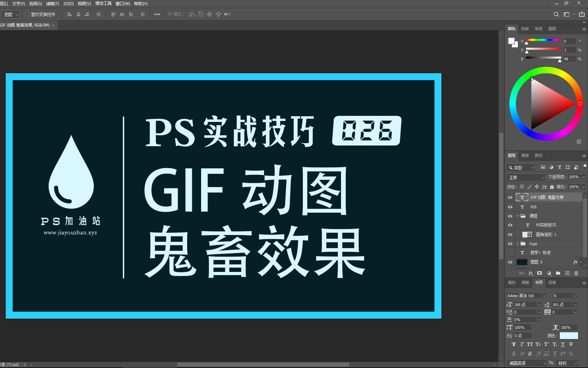The width and height of the screenshot is (588, 368).
Task: Apply faux bold in Character panel
Action: 513,344
